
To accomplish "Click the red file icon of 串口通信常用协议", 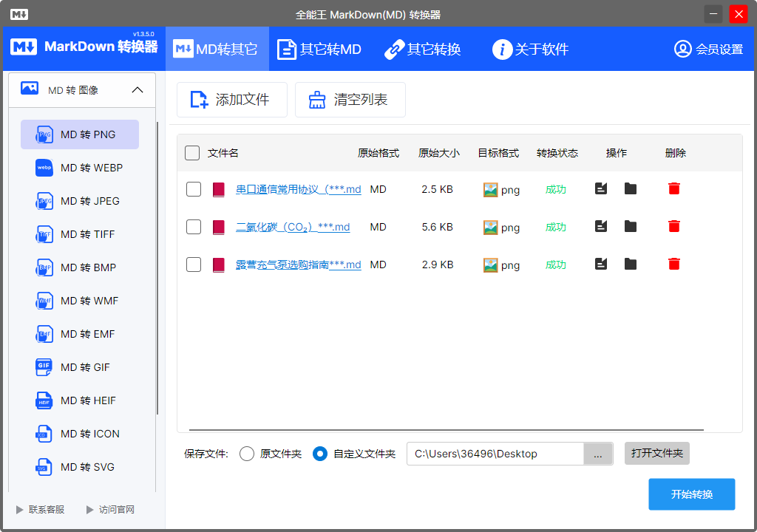I will click(219, 189).
